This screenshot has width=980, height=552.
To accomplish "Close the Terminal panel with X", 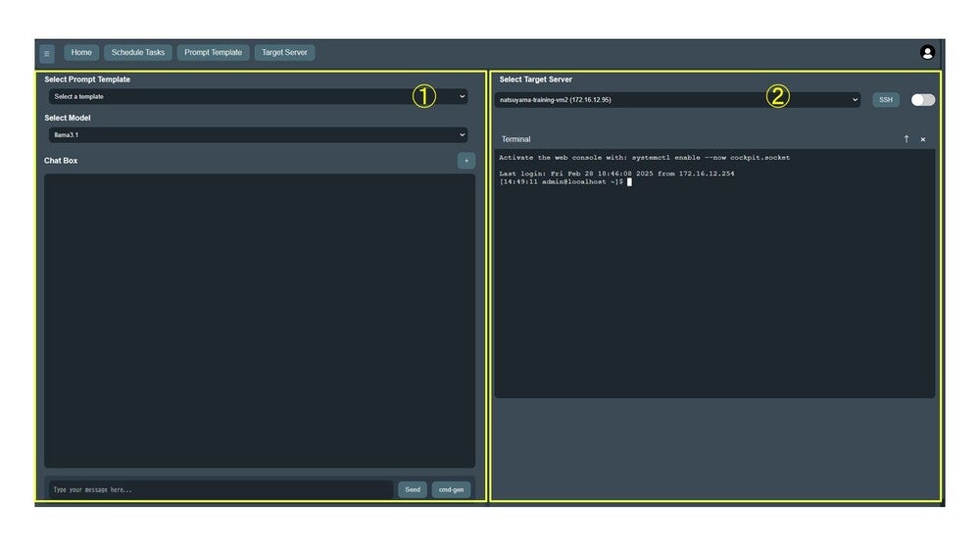I will (923, 139).
